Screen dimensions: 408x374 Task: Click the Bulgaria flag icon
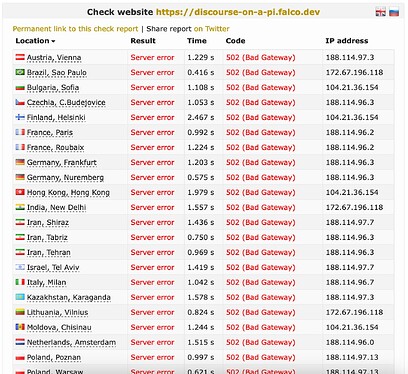pos(20,88)
